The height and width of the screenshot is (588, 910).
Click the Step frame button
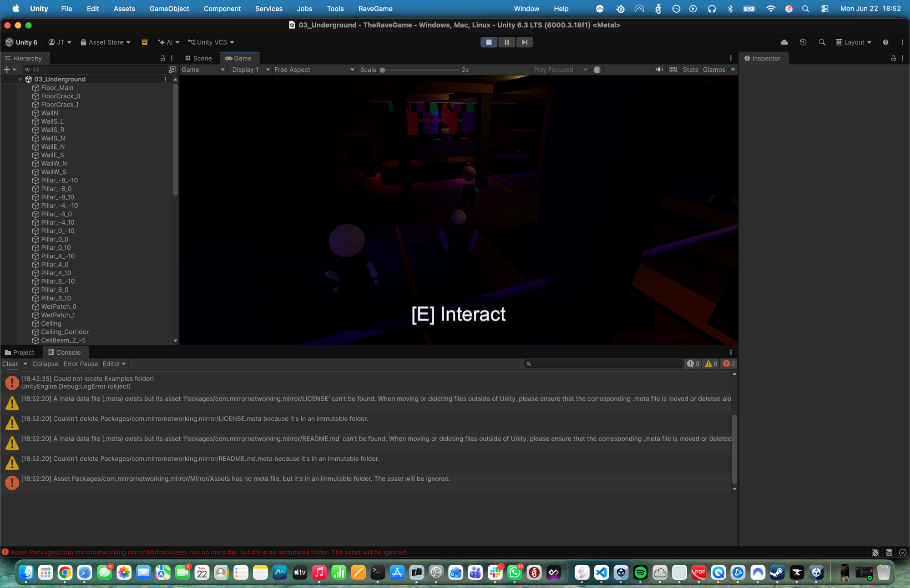click(x=525, y=42)
